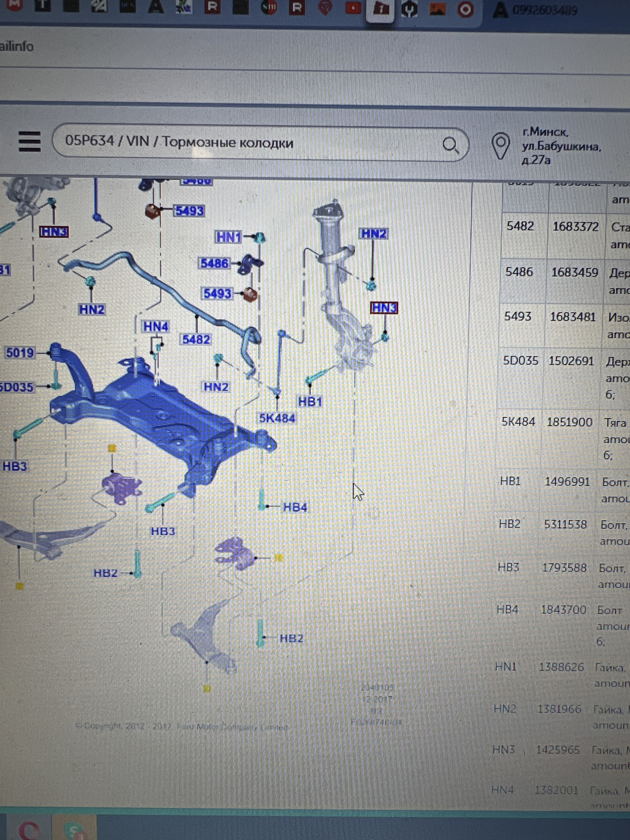Select table row with part 1683372

[x=565, y=235]
